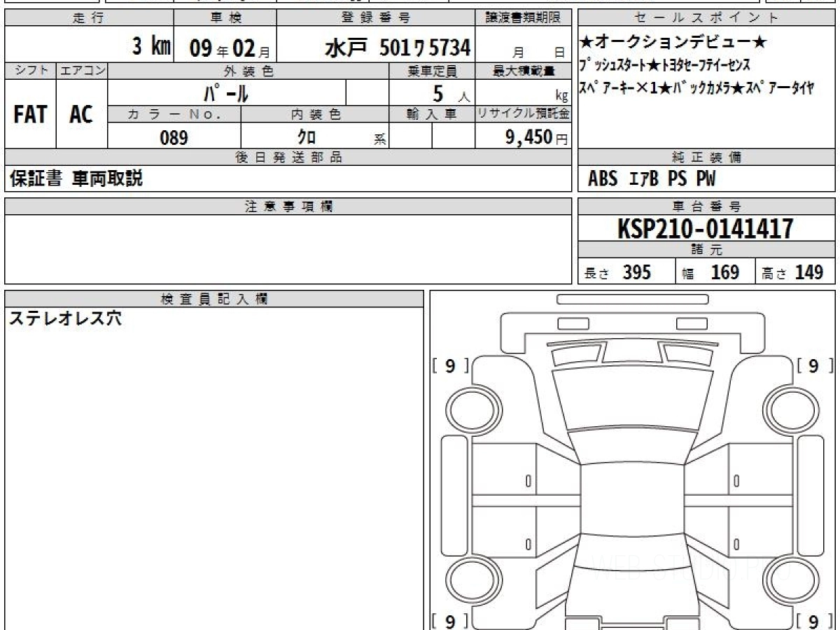Click the "外装色" header
This screenshot has height=630, width=840.
coord(248,71)
